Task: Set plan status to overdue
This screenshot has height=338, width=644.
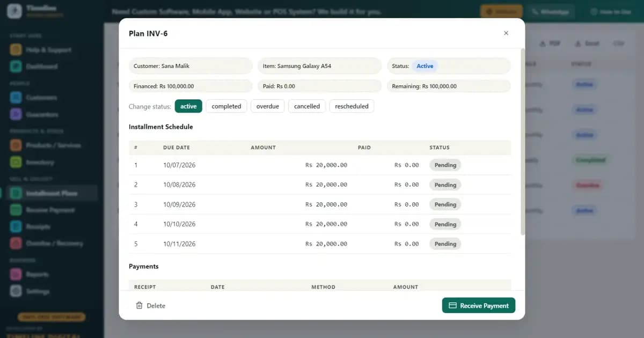Action: click(x=268, y=106)
